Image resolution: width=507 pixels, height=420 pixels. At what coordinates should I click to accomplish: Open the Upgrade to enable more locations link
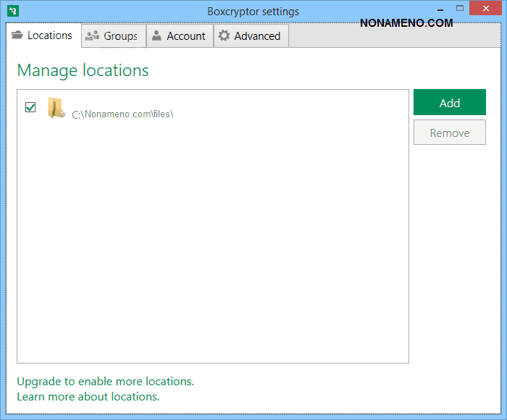pos(106,381)
